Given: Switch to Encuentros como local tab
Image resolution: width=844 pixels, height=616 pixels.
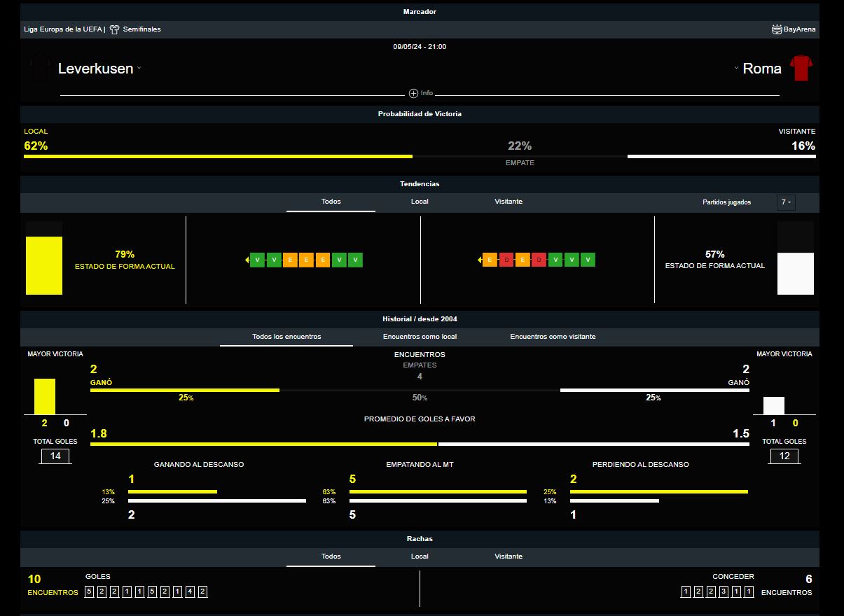Looking at the screenshot, I should (420, 337).
